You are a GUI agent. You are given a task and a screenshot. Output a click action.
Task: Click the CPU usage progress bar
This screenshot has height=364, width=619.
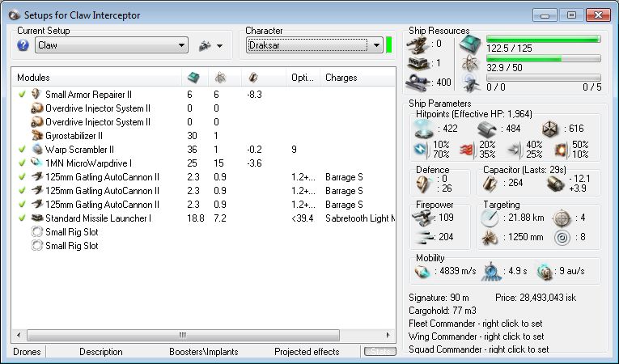(544, 39)
